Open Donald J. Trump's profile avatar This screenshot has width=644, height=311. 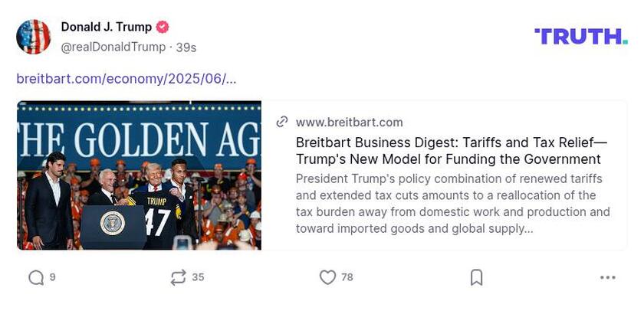(x=34, y=37)
